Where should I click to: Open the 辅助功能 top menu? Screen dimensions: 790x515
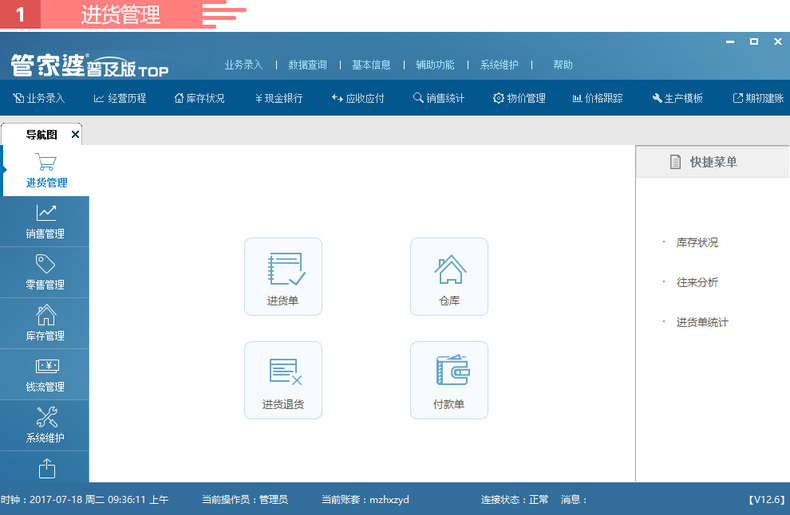pyautogui.click(x=435, y=65)
